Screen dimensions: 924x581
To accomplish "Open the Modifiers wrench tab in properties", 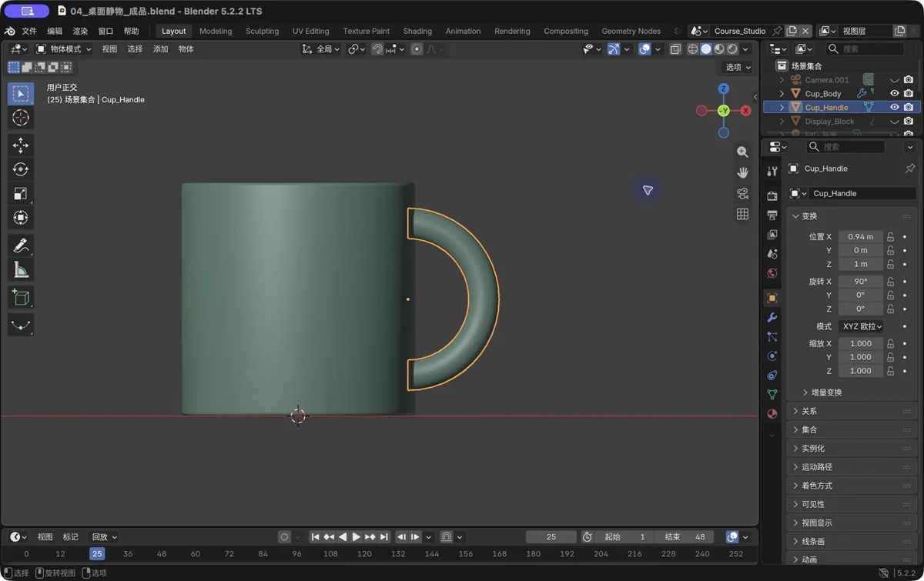I will coord(772,317).
